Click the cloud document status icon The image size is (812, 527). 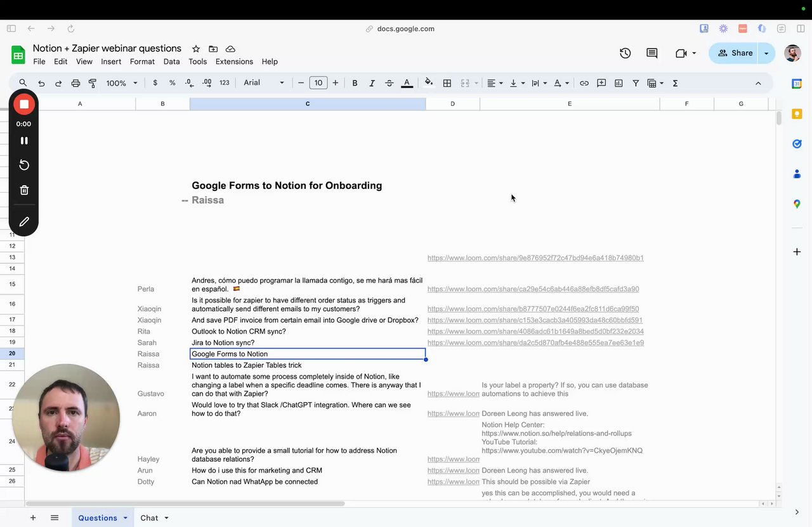tap(230, 49)
